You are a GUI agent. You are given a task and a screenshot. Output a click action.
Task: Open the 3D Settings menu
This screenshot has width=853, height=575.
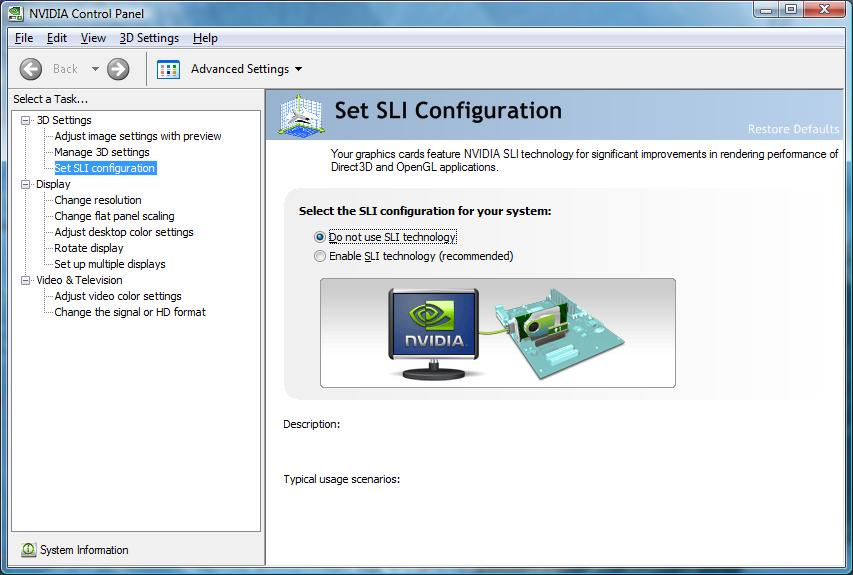[149, 38]
